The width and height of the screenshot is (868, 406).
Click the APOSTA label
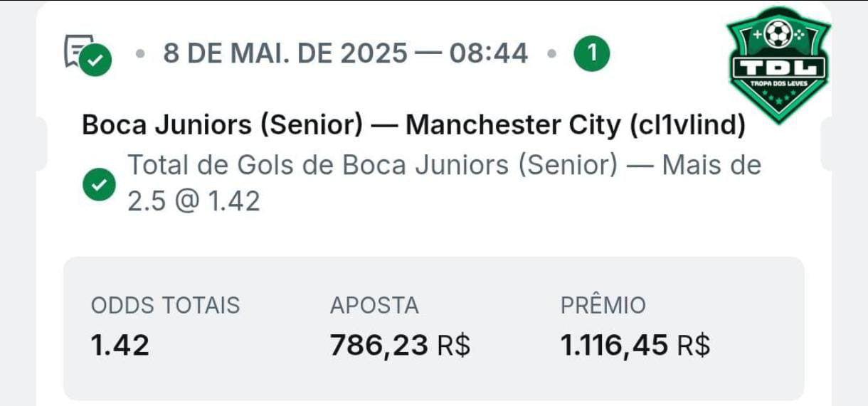click(374, 306)
